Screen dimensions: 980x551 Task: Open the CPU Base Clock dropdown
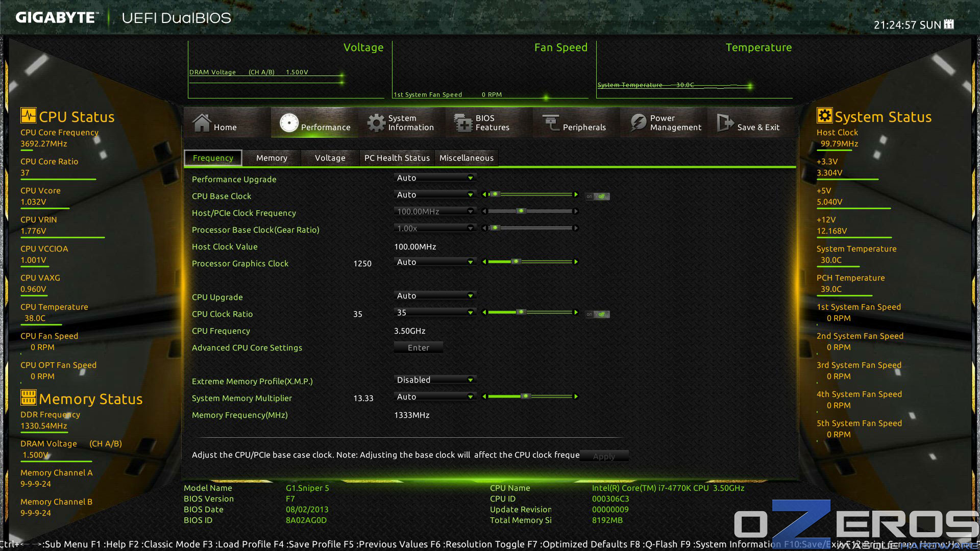[435, 194]
